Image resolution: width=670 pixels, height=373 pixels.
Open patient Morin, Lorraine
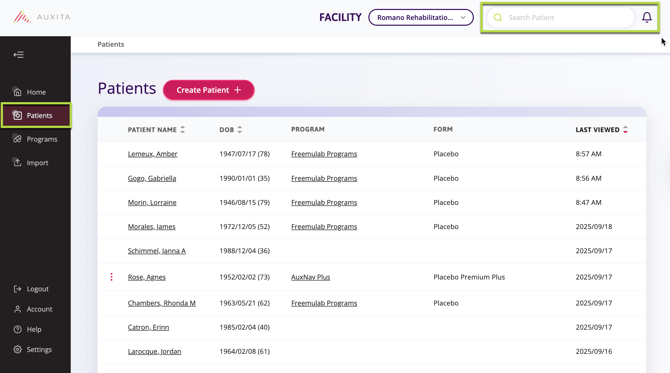152,203
